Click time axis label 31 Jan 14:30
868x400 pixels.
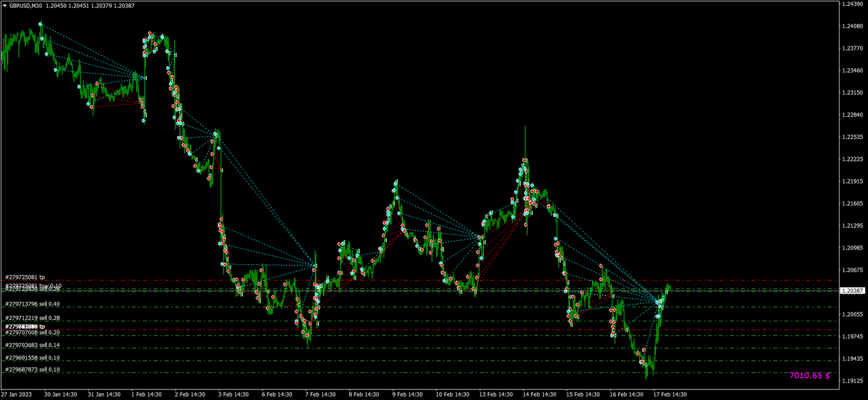pos(104,395)
